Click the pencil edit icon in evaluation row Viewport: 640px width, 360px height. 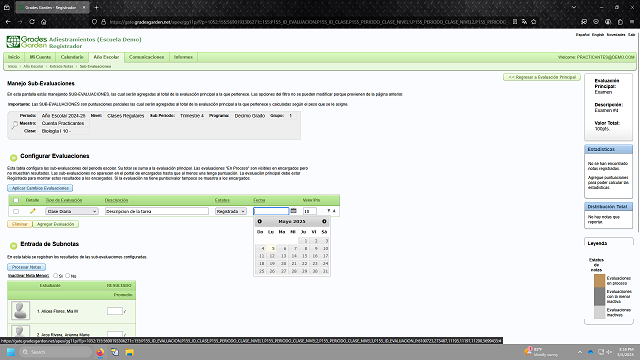[x=33, y=211]
